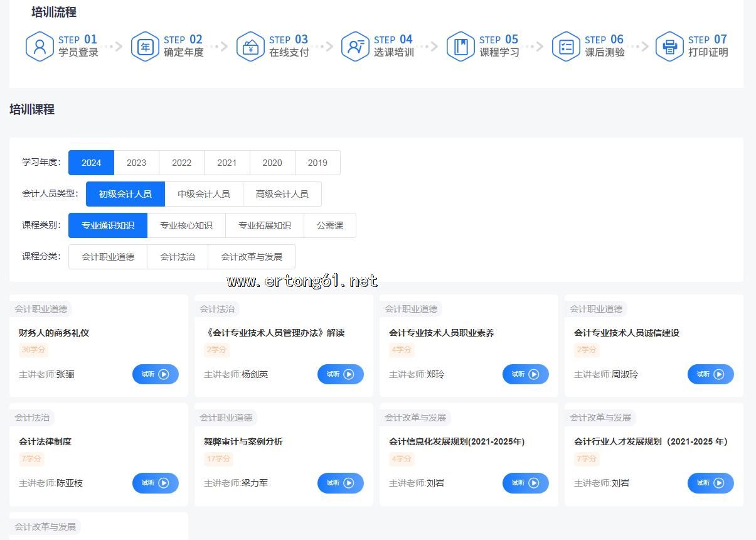756x540 pixels.
Task: Switch to 专业核心知识 course category
Action: coord(186,225)
